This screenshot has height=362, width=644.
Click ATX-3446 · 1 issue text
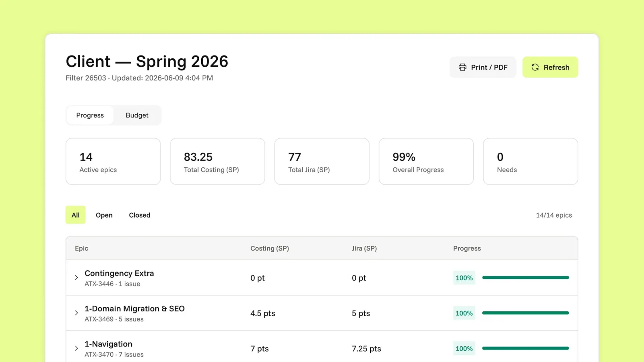[112, 284]
